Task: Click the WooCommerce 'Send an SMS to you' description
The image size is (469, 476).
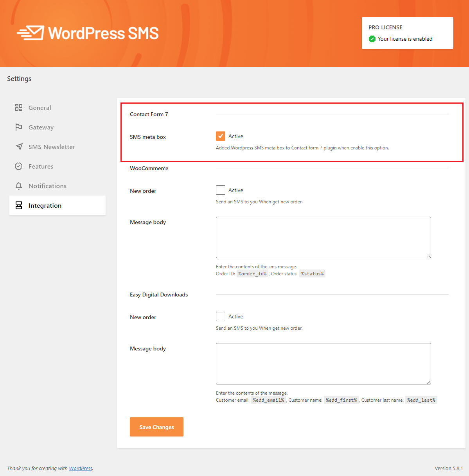Action: [x=259, y=202]
